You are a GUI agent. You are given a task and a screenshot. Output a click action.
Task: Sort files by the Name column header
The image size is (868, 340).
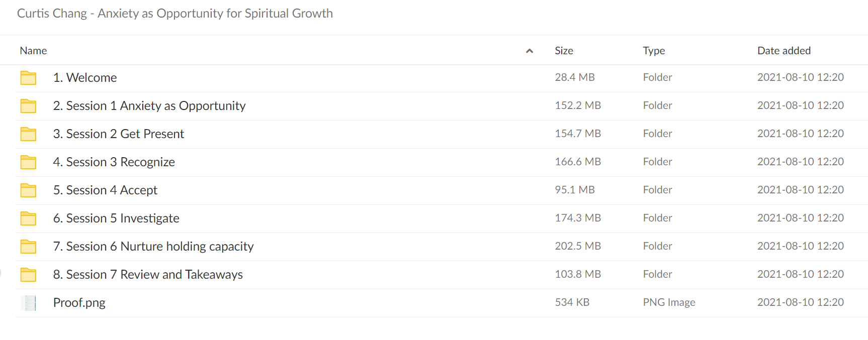(33, 51)
